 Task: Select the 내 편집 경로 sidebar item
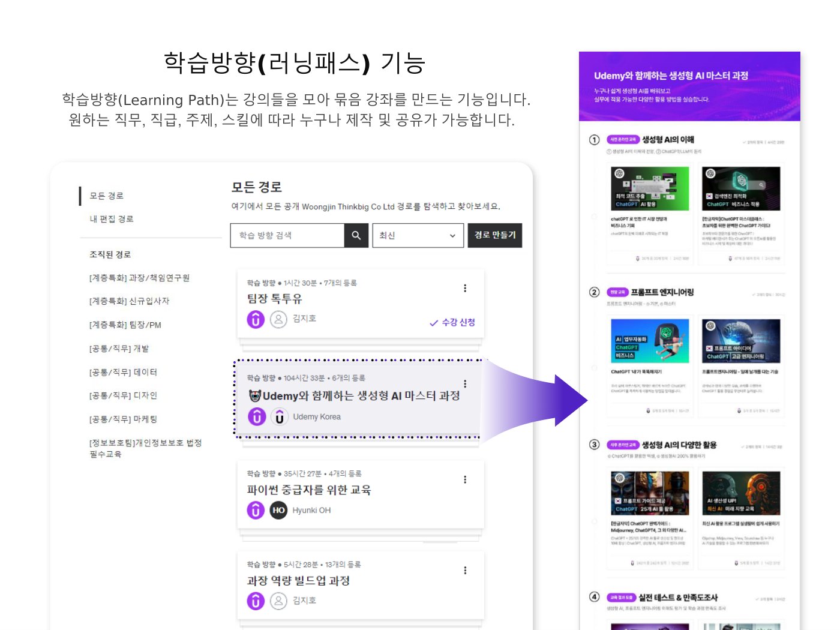tap(112, 219)
